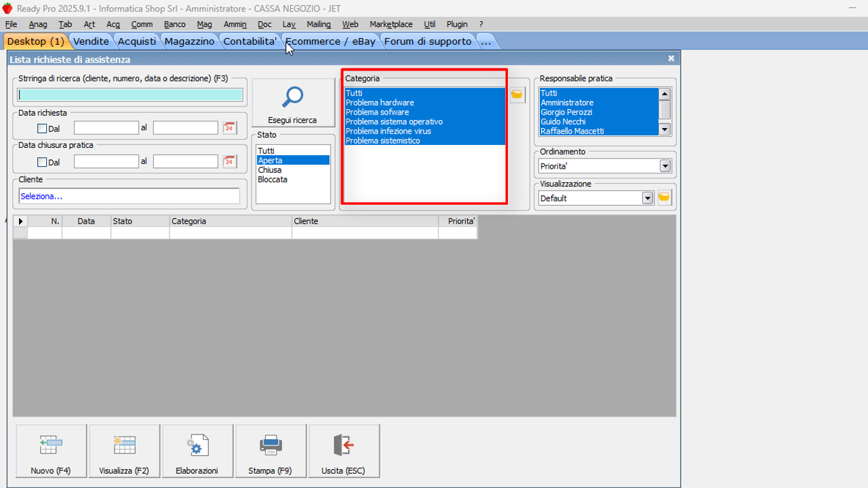This screenshot has width=868, height=488.
Task: Enable the Dal checkbox under Data richiesta
Action: [x=42, y=128]
